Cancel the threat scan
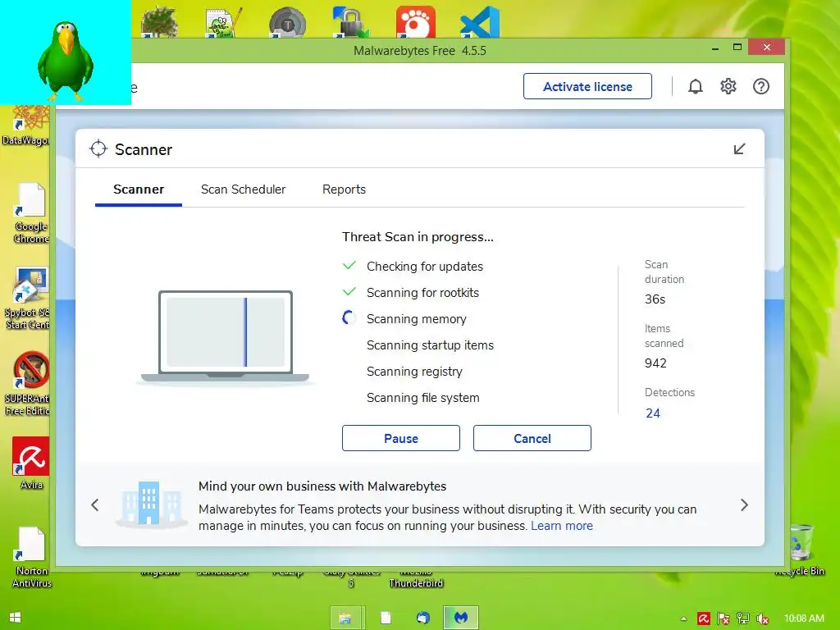The image size is (840, 630). pos(532,438)
